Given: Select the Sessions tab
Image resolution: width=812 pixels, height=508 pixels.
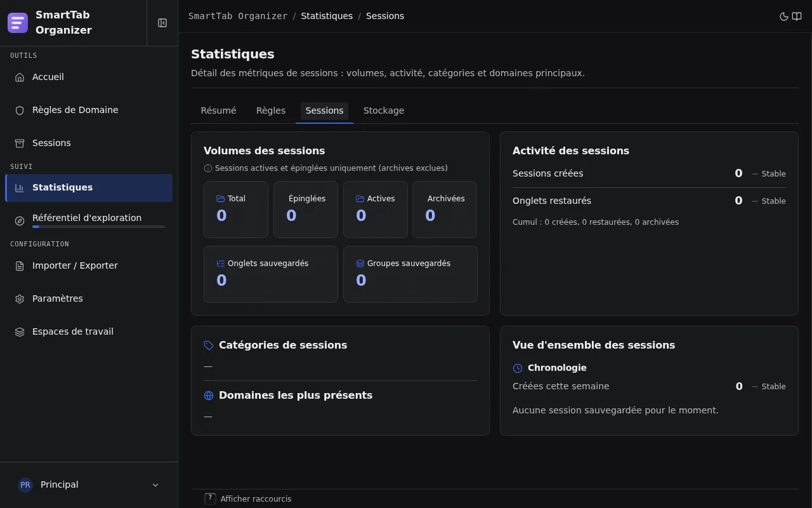Looking at the screenshot, I should [324, 110].
